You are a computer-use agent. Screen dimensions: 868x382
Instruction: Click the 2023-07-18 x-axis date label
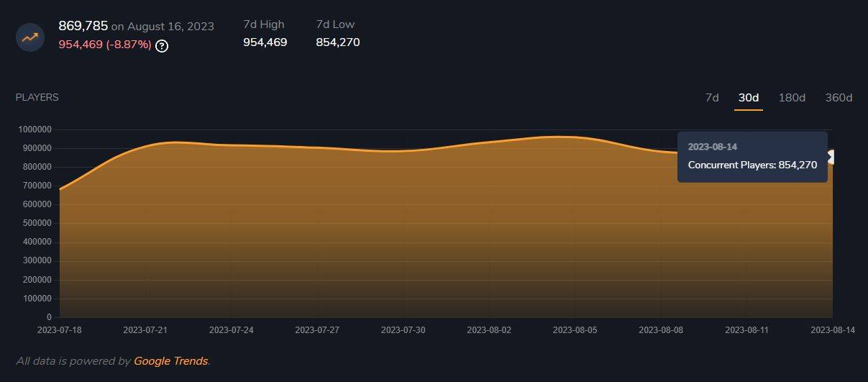(x=60, y=330)
